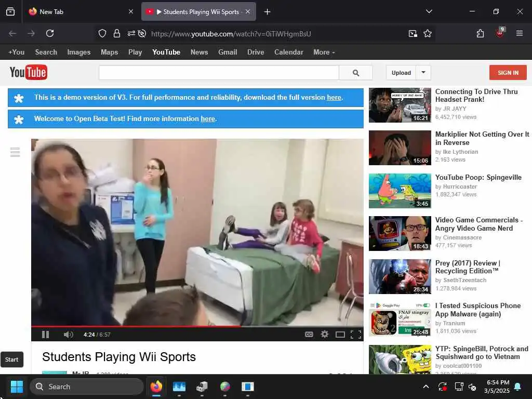Click the 'here' link in the demo version banner
The image size is (532, 399).
click(334, 97)
